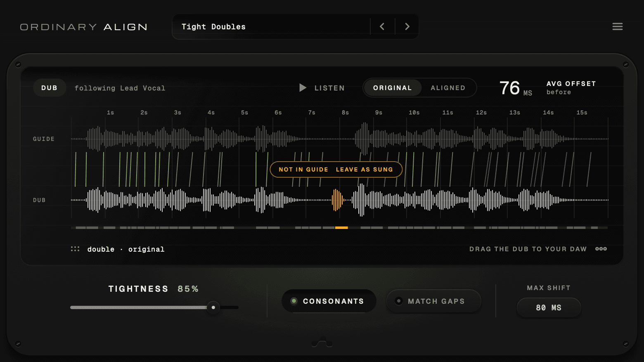Click the MAX SHIFT label
This screenshot has width=644, height=362.
pyautogui.click(x=549, y=288)
